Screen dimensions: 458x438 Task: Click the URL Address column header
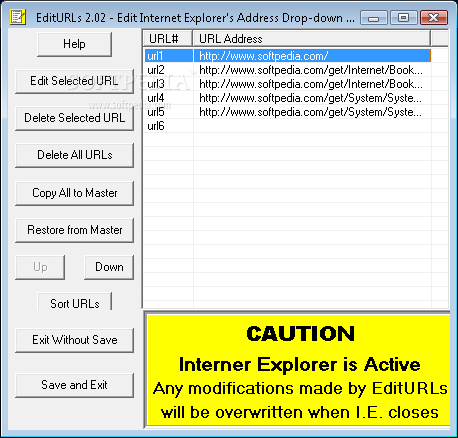(312, 39)
